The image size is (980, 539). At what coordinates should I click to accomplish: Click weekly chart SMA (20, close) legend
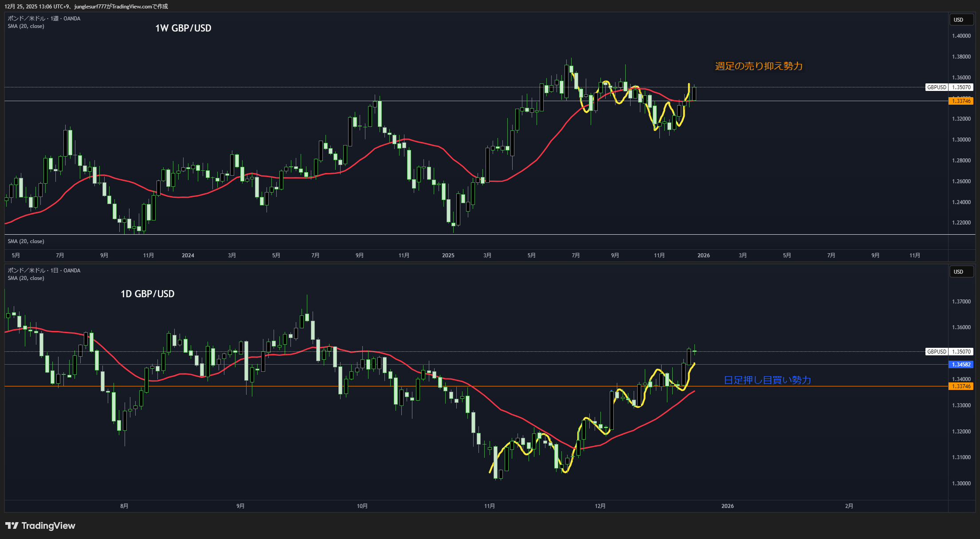click(x=26, y=26)
